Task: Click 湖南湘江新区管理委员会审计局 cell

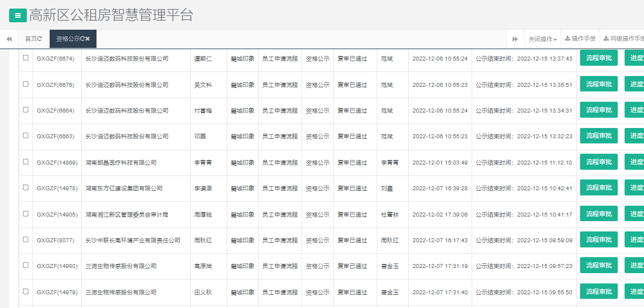Action: pos(127,215)
